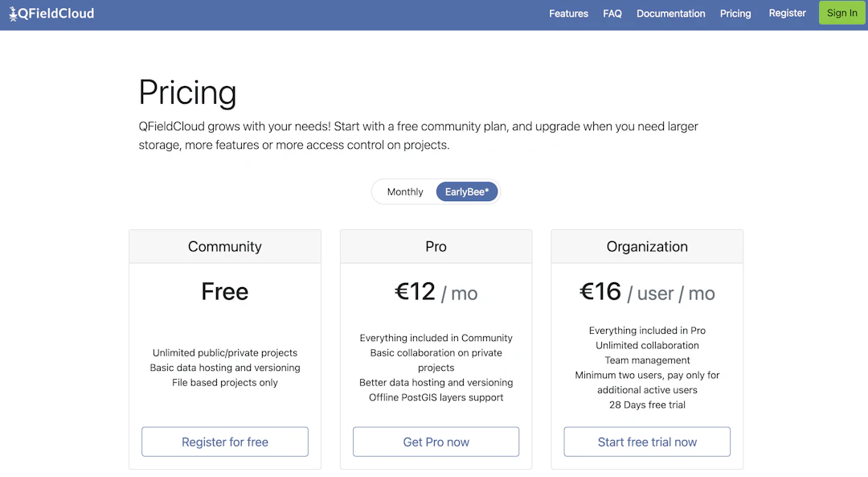Select the EarlyBee* billing option
Viewport: 868px width, 477px height.
click(x=467, y=191)
